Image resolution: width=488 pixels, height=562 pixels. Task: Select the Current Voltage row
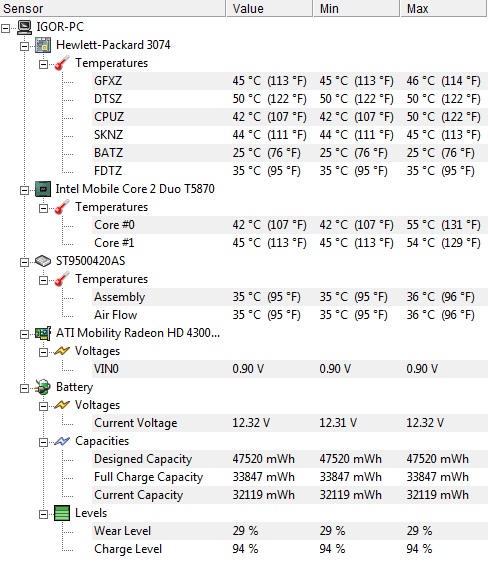290,423
